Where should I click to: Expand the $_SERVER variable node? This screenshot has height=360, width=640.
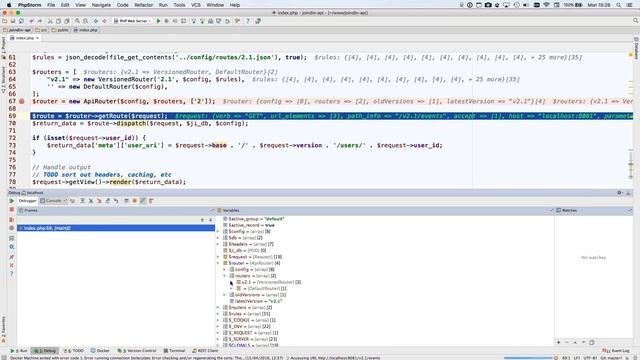tap(218, 339)
